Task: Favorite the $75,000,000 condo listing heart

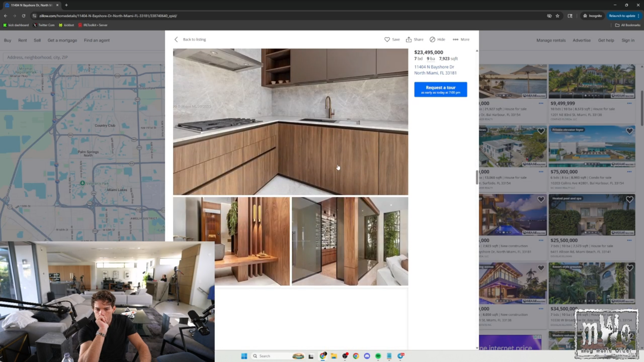Action: pyautogui.click(x=629, y=131)
